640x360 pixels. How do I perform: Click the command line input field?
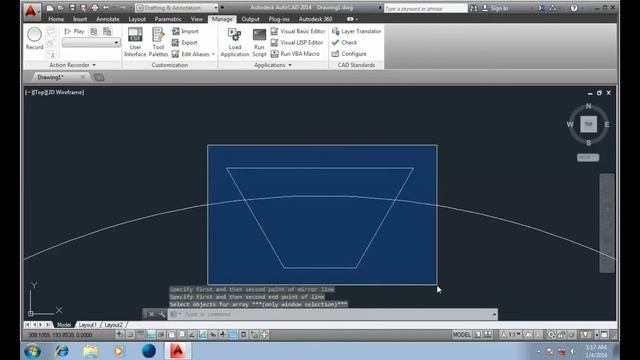[x=333, y=314]
